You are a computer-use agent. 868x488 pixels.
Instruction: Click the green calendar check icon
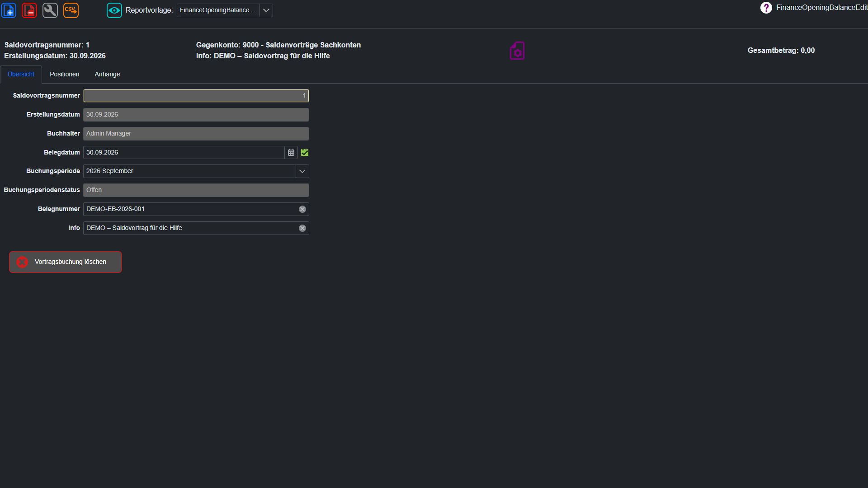305,153
